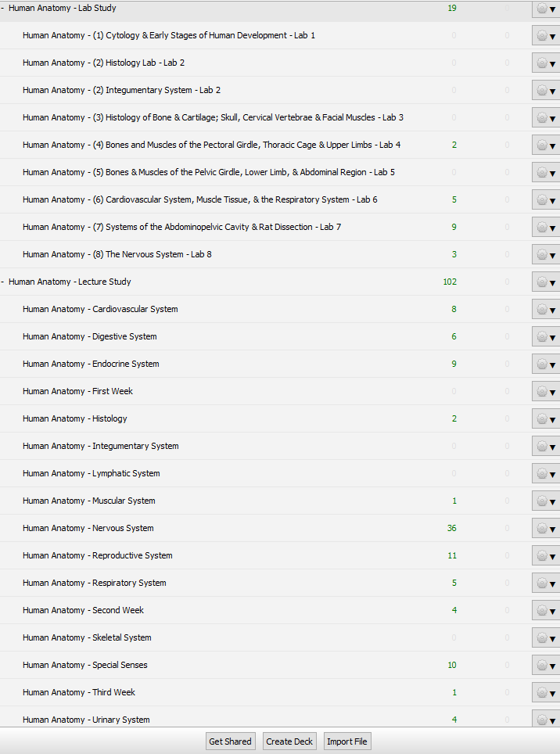Open dropdown arrow for Rat Dissection Lab 7

552,228
